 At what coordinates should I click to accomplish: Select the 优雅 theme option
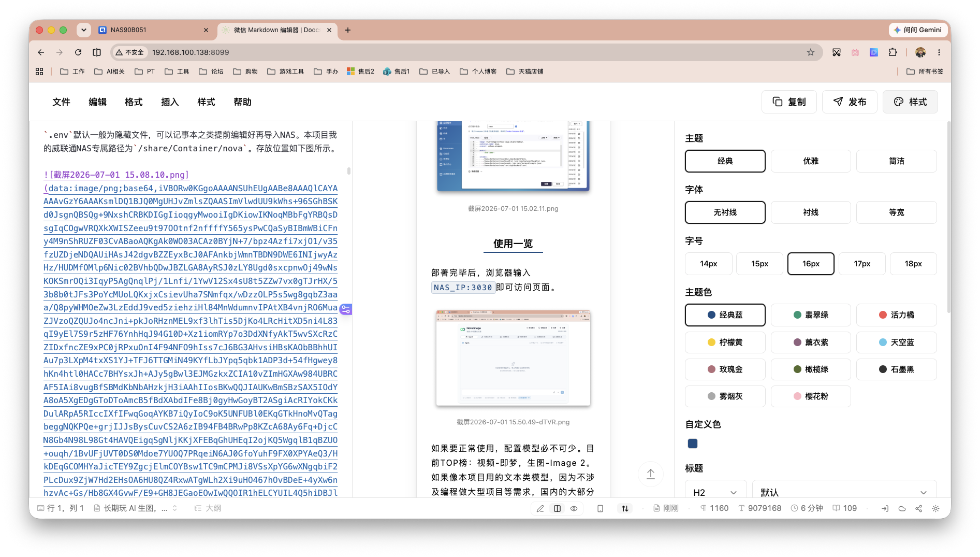click(811, 161)
